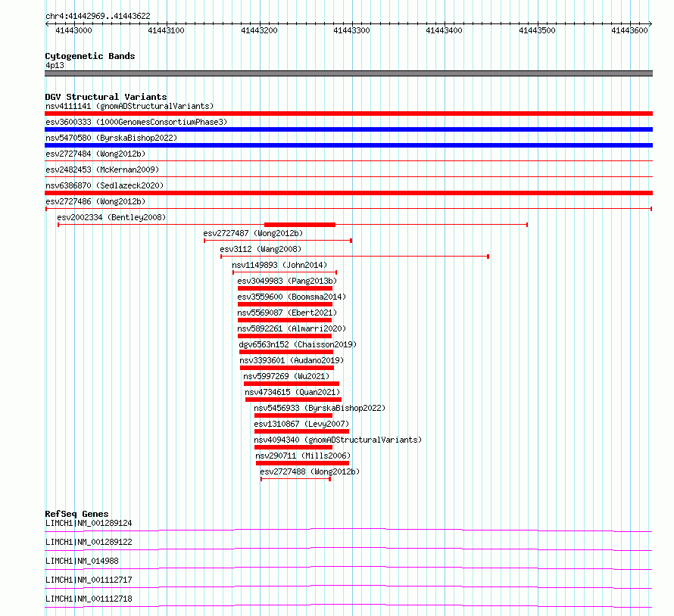Click the 4p13 cytogenetic band label
The width and height of the screenshot is (674, 616).
[x=55, y=65]
